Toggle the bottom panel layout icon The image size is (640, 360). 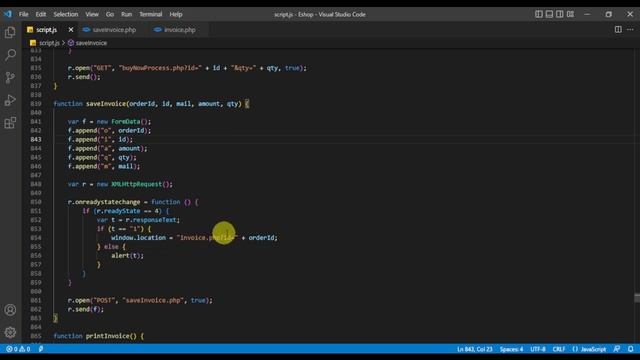(549, 14)
